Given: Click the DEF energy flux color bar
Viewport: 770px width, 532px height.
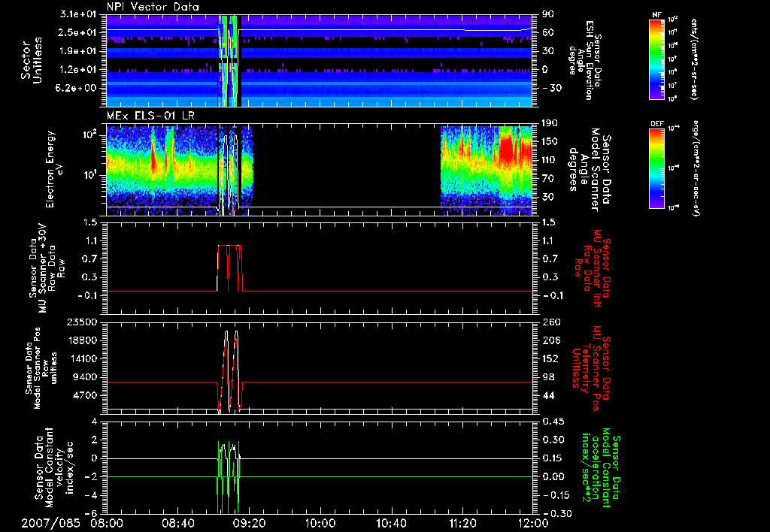Looking at the screenshot, I should 656,168.
